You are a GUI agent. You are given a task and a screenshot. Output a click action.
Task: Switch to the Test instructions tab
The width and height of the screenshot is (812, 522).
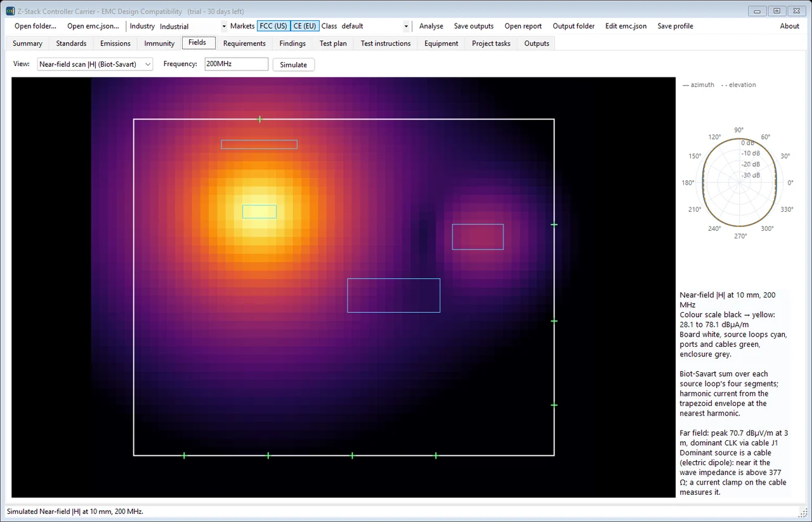click(x=386, y=43)
